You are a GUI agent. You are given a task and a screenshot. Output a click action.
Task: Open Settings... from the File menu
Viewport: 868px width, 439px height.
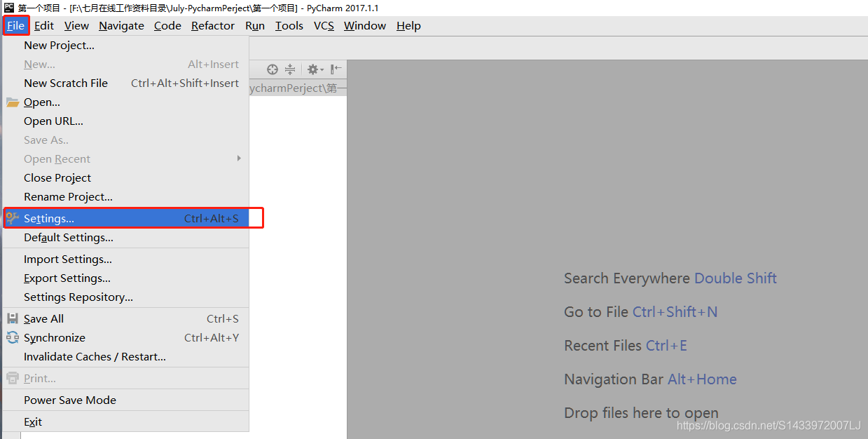point(126,219)
